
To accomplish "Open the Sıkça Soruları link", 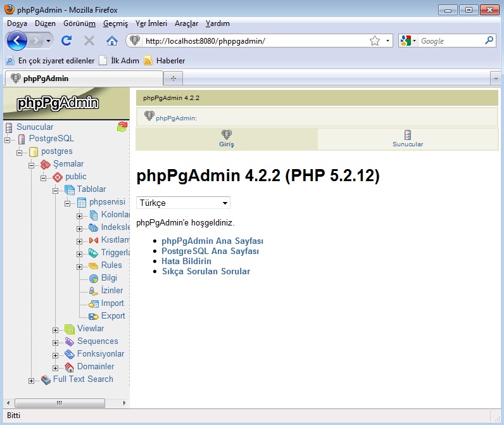I will pyautogui.click(x=206, y=271).
